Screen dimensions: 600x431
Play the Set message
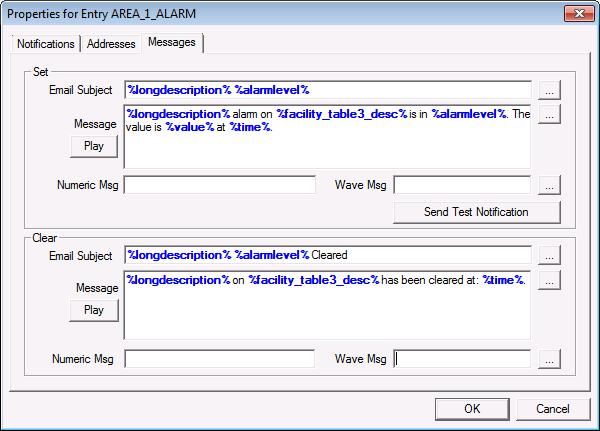tap(94, 146)
